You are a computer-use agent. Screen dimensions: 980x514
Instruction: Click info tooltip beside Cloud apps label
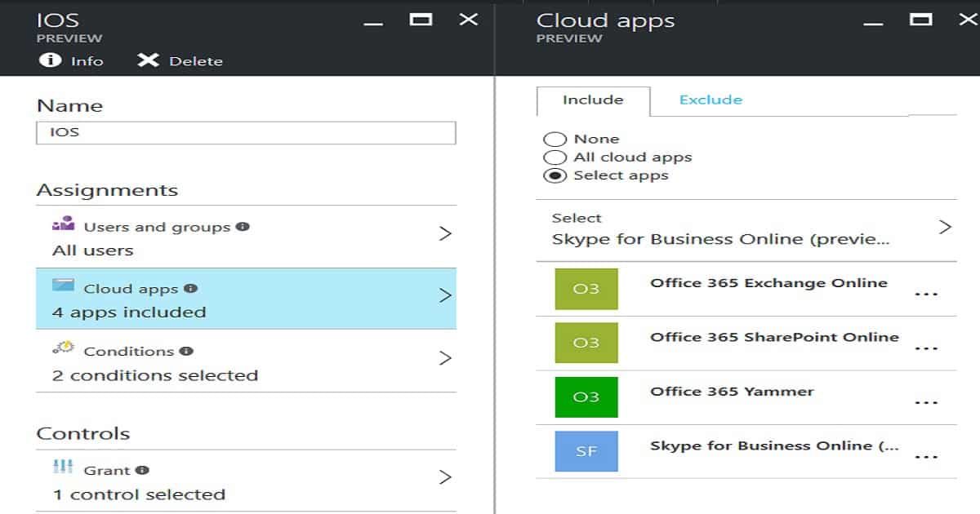click(190, 288)
